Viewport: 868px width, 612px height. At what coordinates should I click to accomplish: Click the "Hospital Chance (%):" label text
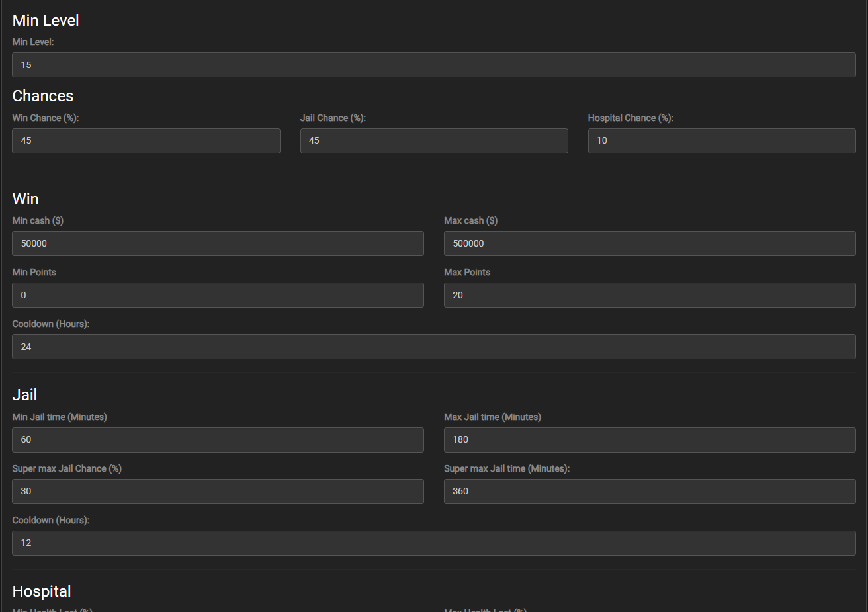pyautogui.click(x=630, y=118)
